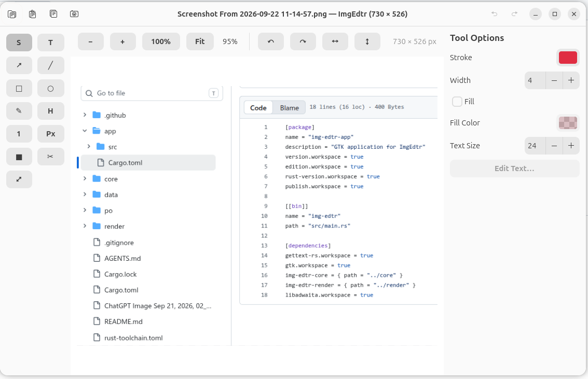Reset zoom with the 100% button
This screenshot has height=379, width=588.
161,41
